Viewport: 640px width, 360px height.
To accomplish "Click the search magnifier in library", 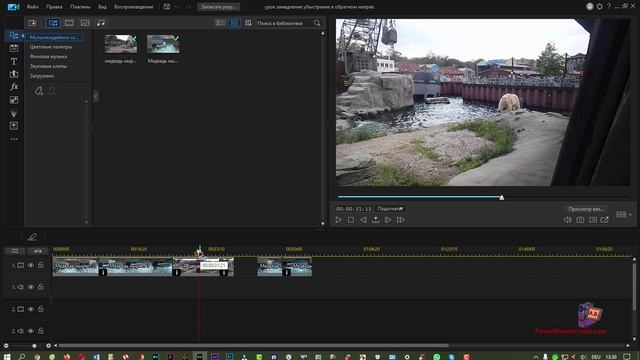I will click(317, 23).
